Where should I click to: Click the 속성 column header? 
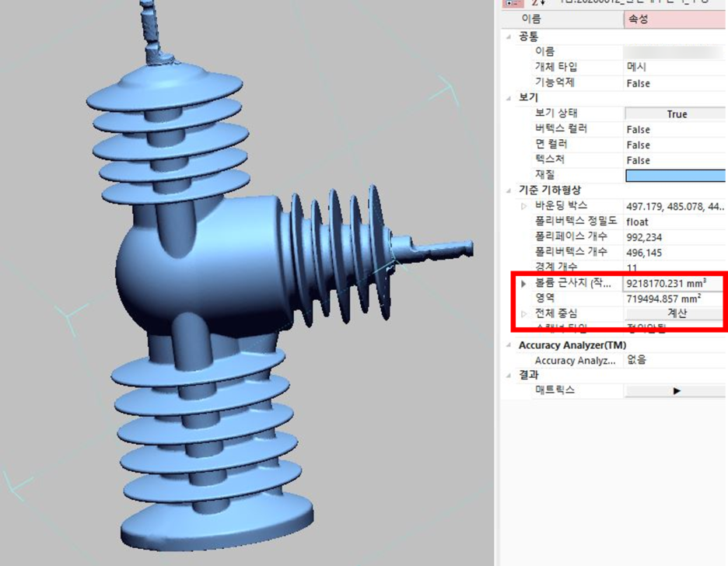[676, 19]
